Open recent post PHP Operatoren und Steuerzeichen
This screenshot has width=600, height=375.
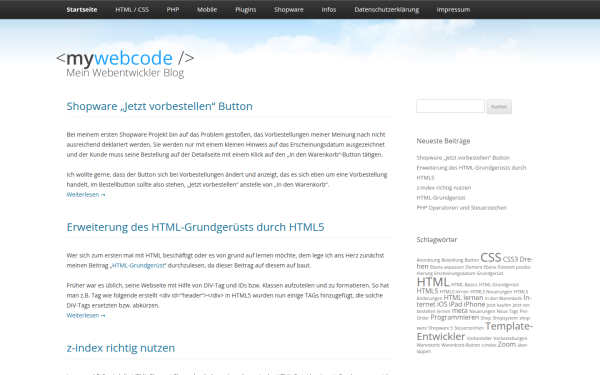[461, 208]
